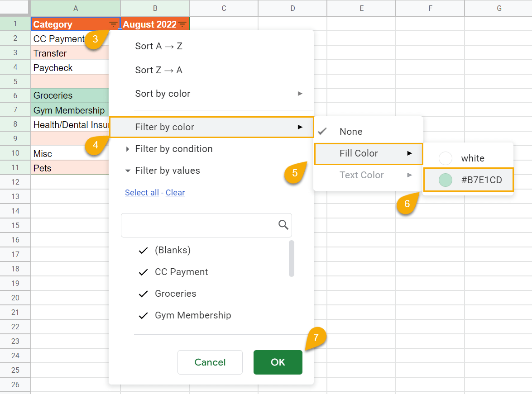The width and height of the screenshot is (532, 394).
Task: Collapse the Filter by values section
Action: (168, 171)
